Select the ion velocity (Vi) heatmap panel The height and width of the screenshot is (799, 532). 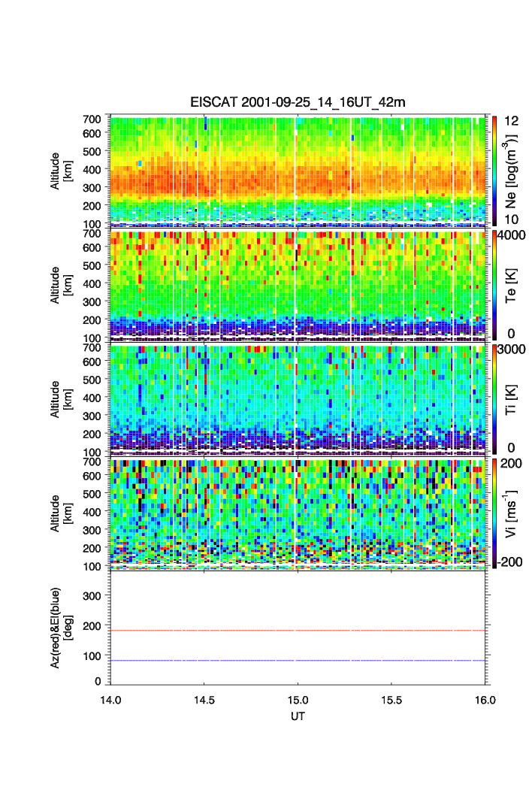298,513
